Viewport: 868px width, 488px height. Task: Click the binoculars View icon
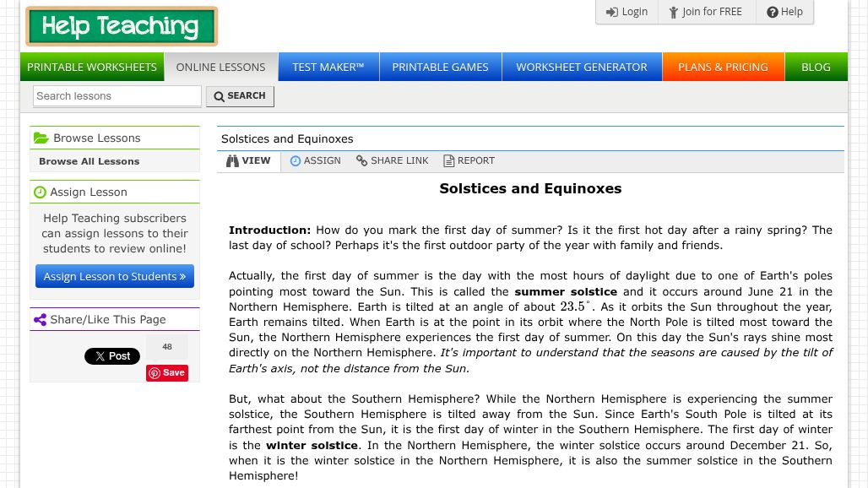232,161
